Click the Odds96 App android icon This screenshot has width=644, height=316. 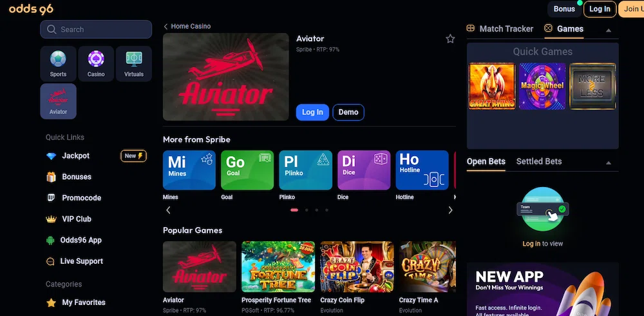coord(50,241)
